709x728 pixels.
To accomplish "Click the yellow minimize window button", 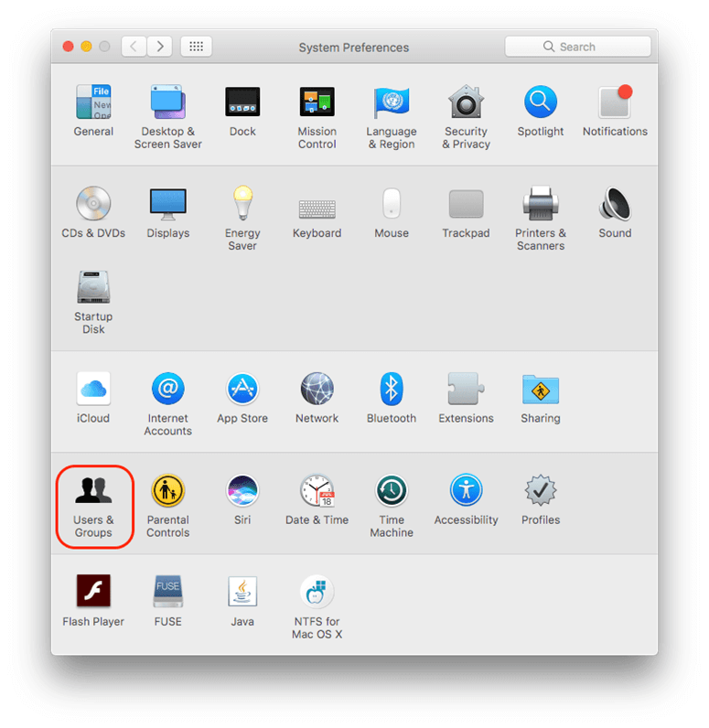I will (x=86, y=47).
